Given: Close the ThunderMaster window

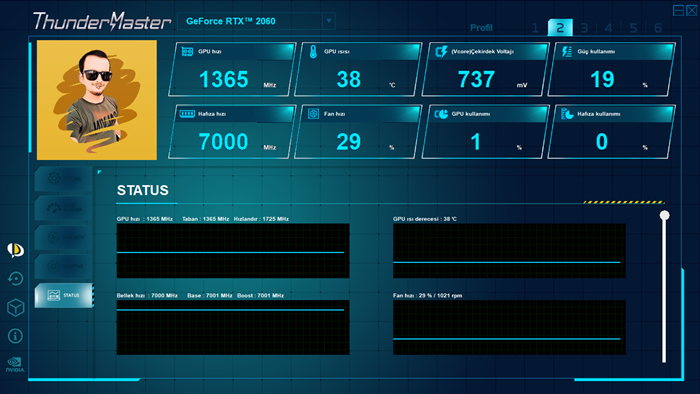Looking at the screenshot, I should (692, 10).
